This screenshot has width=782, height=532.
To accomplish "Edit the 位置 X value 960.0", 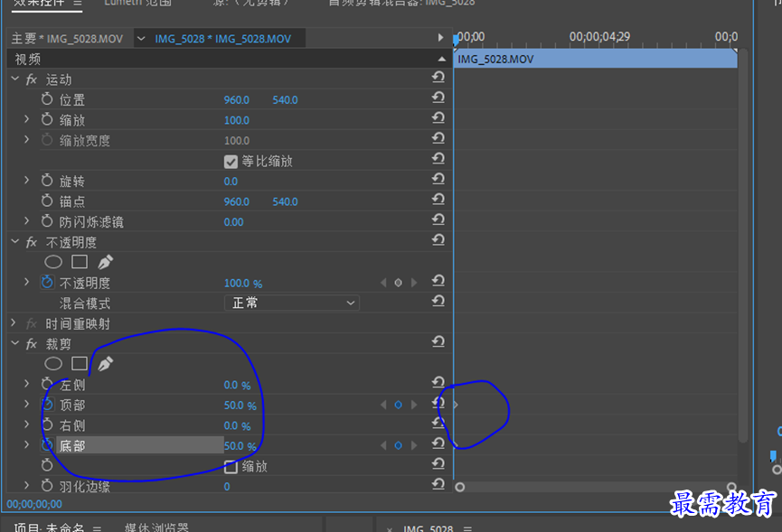I will (236, 99).
